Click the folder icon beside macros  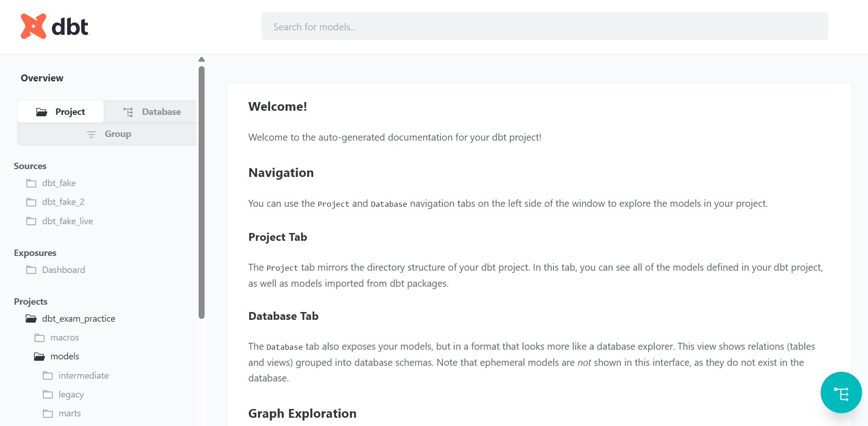40,338
